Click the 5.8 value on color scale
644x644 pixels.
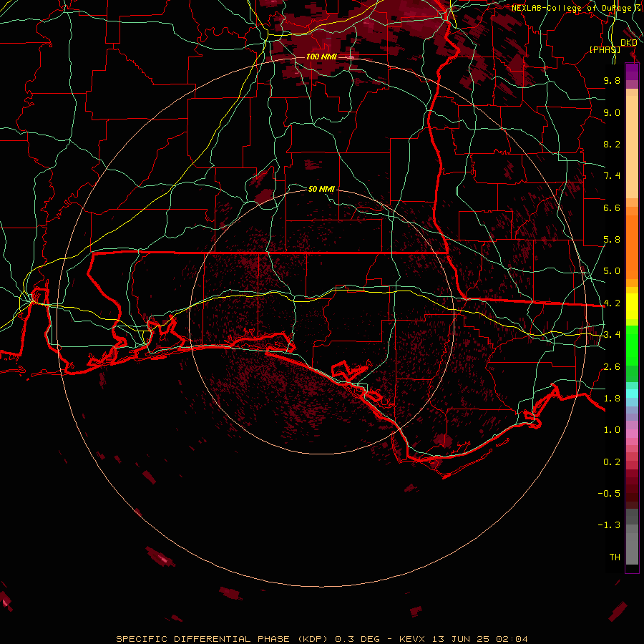pos(612,240)
